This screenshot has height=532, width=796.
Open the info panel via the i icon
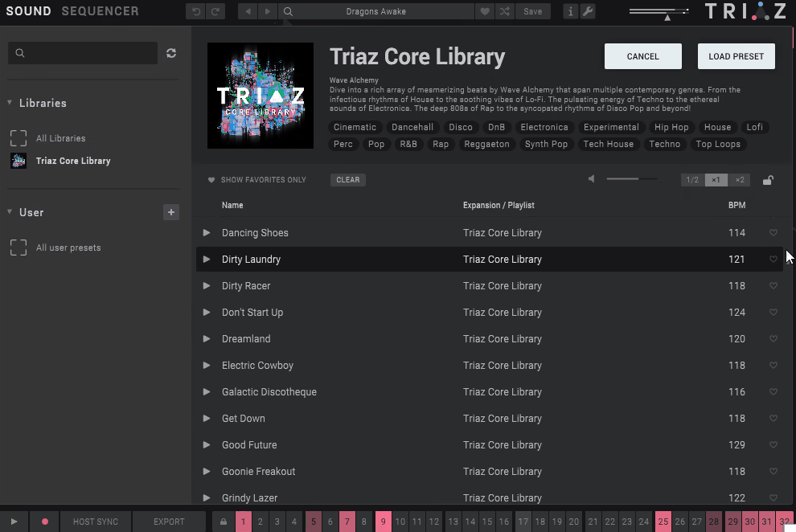tap(570, 11)
